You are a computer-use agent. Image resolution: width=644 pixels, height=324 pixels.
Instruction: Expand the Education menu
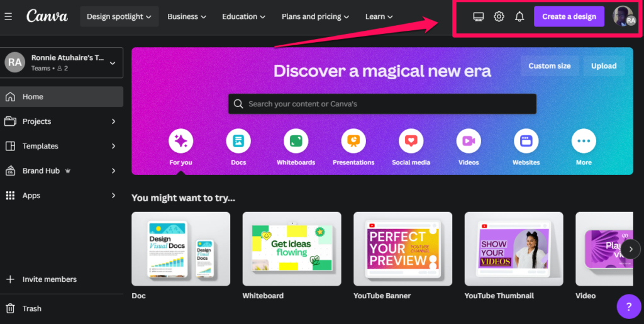243,16
